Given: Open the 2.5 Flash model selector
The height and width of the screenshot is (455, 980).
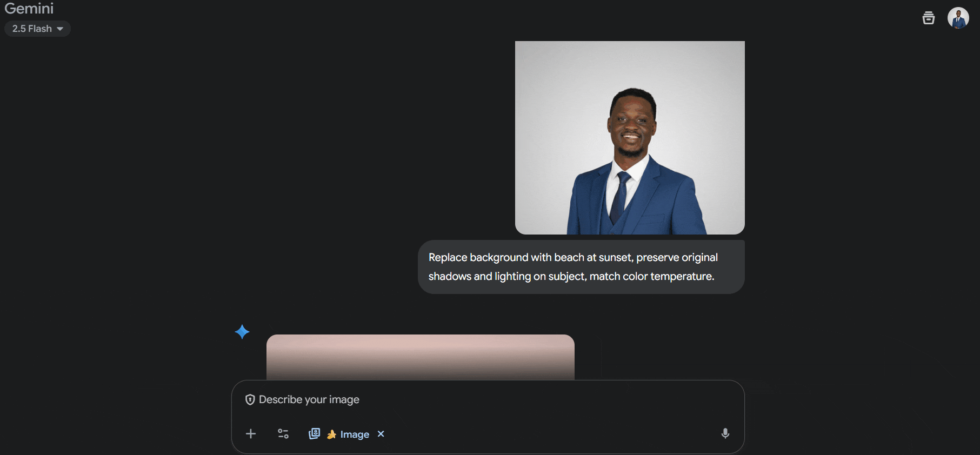Looking at the screenshot, I should coord(37,29).
